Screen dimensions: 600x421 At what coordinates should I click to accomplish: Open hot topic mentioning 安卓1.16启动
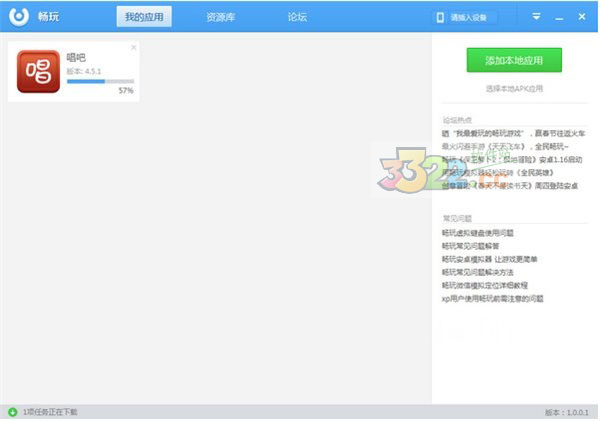512,160
